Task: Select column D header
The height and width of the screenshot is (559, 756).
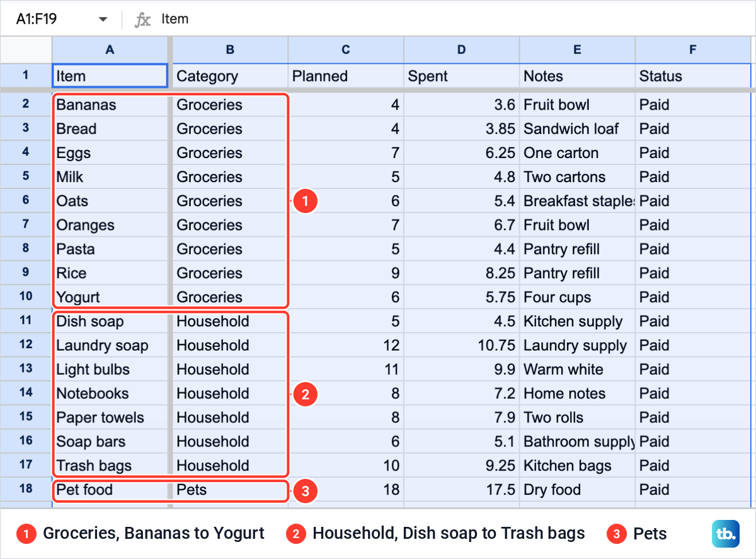Action: pyautogui.click(x=462, y=50)
